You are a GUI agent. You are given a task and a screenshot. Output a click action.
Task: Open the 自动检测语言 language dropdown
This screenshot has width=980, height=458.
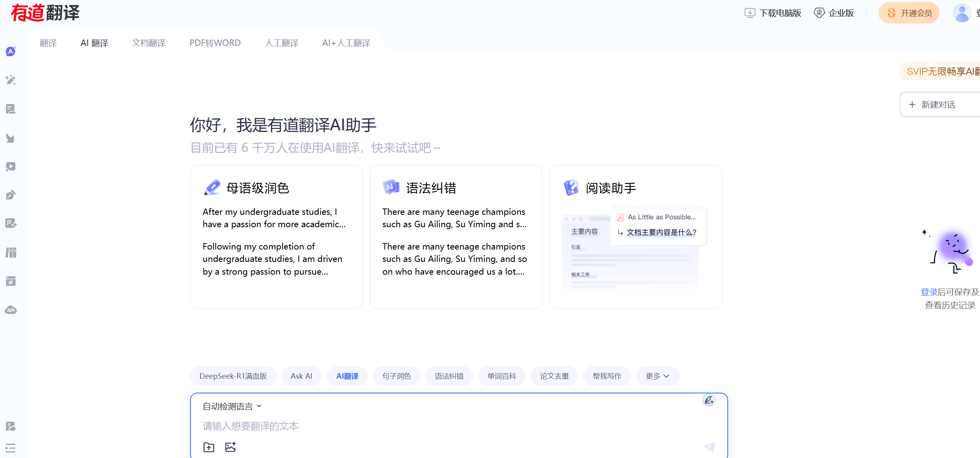232,406
